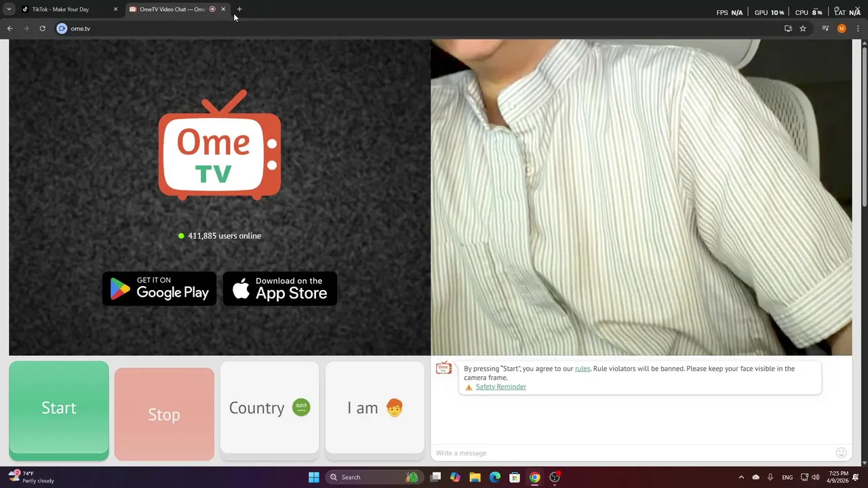
Task: Expand the tab search dropdown
Action: click(x=9, y=9)
